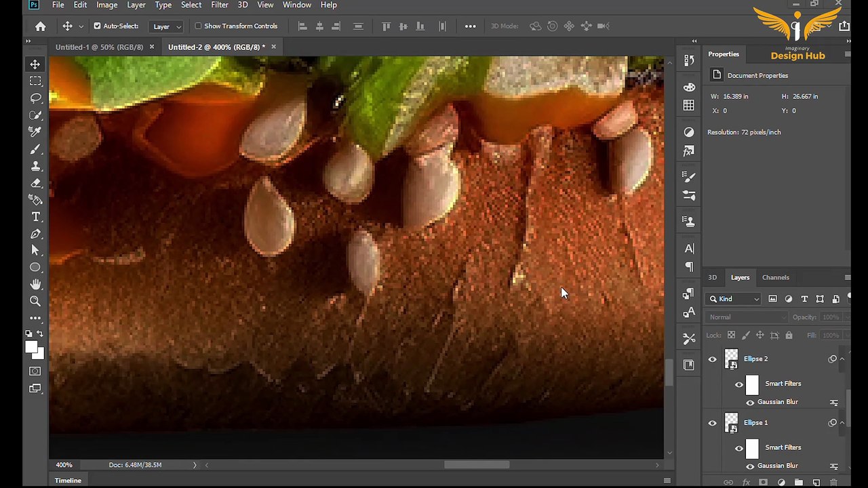
Task: Open the Timeline panel tab
Action: click(x=68, y=481)
